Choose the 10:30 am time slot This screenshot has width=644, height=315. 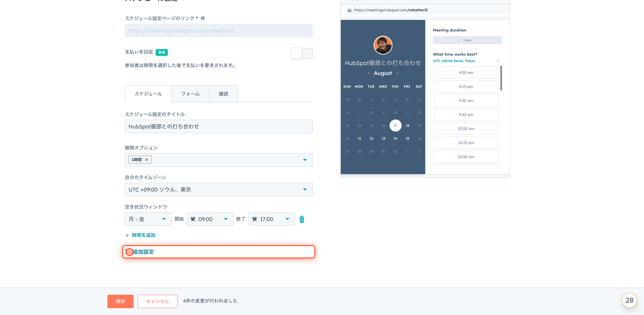coord(466,157)
